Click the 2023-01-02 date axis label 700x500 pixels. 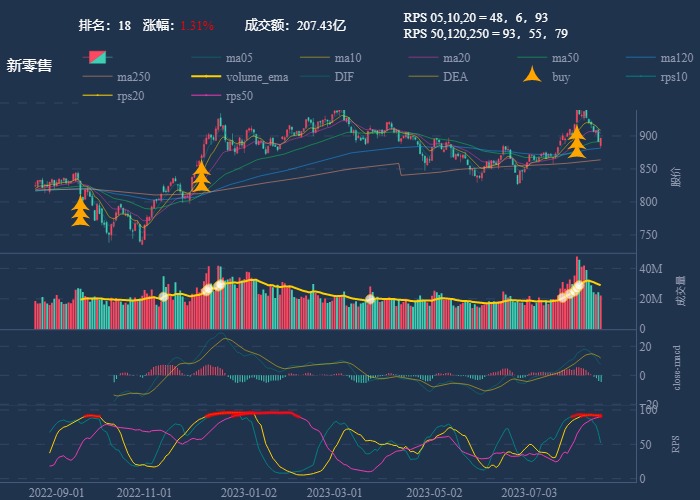click(247, 492)
